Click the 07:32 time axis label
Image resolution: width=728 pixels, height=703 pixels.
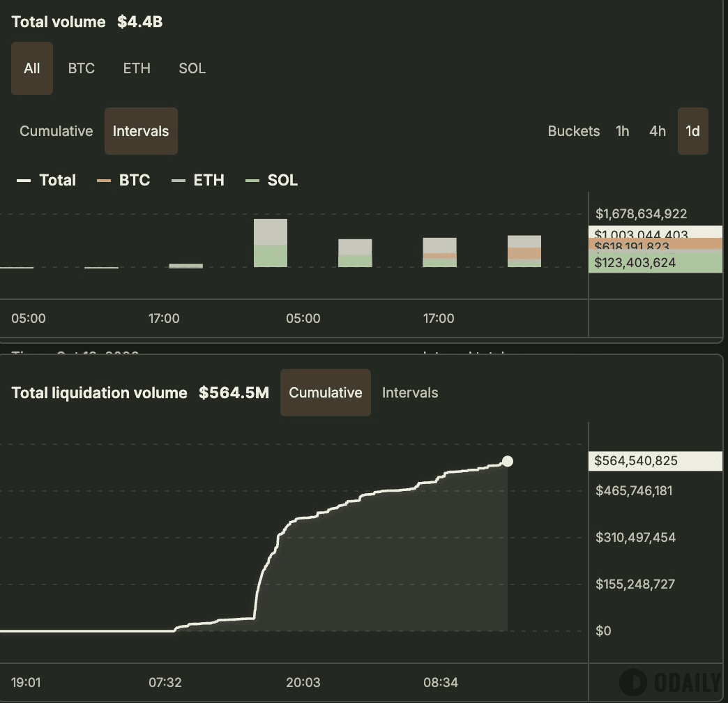point(165,682)
